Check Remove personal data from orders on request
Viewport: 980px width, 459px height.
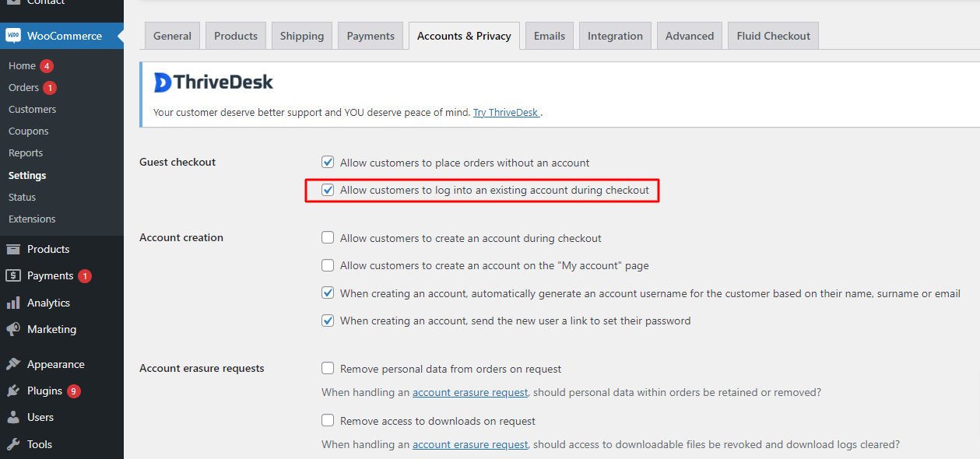[328, 368]
